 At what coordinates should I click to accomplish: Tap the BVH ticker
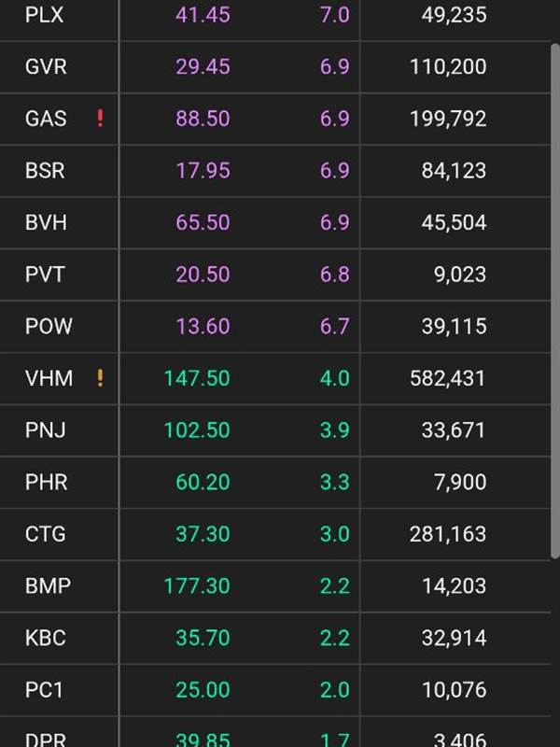46,222
